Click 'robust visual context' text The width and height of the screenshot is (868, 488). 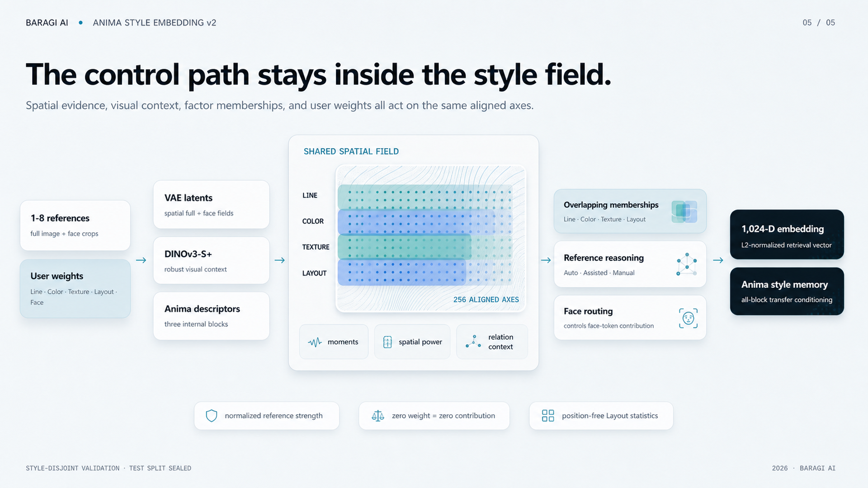coord(195,269)
